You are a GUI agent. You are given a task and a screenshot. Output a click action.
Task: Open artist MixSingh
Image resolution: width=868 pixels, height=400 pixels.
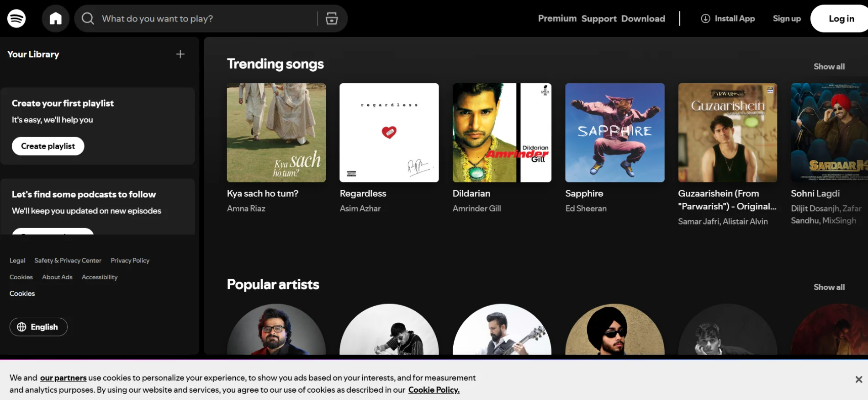(839, 220)
